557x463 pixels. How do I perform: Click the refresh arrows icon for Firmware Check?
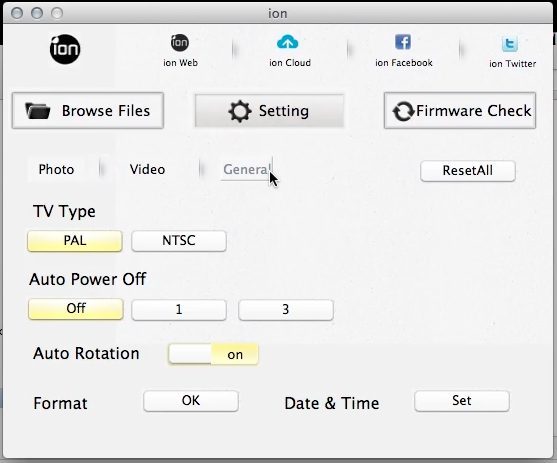[403, 111]
